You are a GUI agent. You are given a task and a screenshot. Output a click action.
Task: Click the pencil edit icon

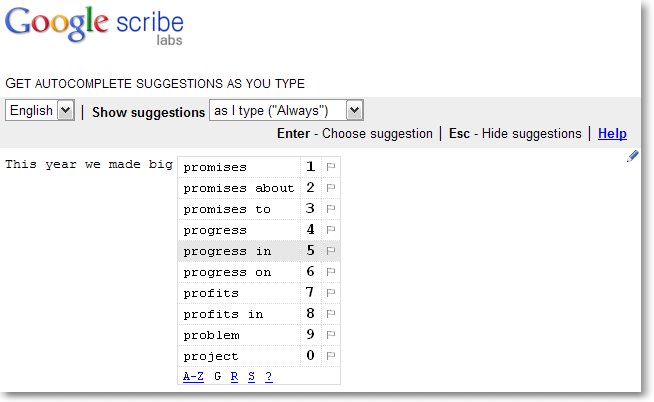[x=633, y=156]
